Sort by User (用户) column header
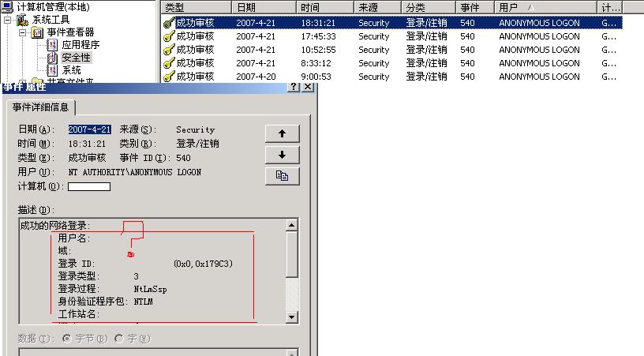 [x=545, y=7]
